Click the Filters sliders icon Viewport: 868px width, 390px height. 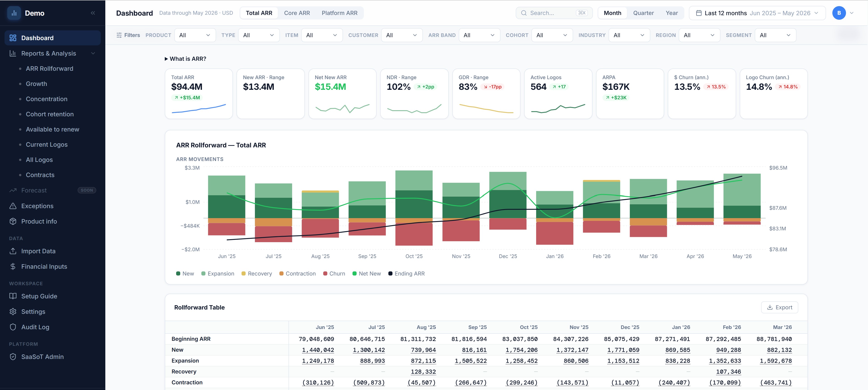(x=119, y=35)
